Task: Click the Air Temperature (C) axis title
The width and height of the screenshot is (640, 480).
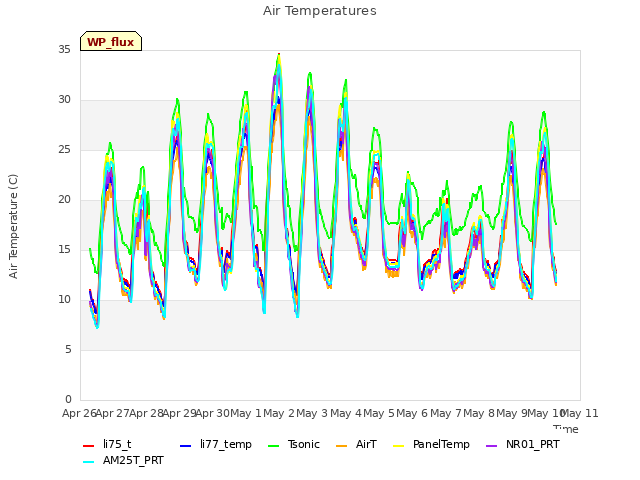Action: (13, 226)
